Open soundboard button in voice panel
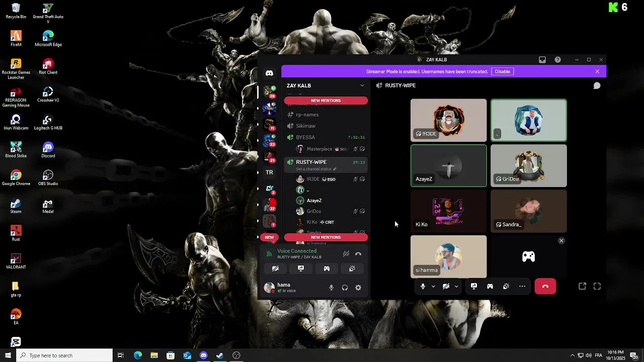Image resolution: width=644 pixels, height=362 pixels. (x=352, y=268)
